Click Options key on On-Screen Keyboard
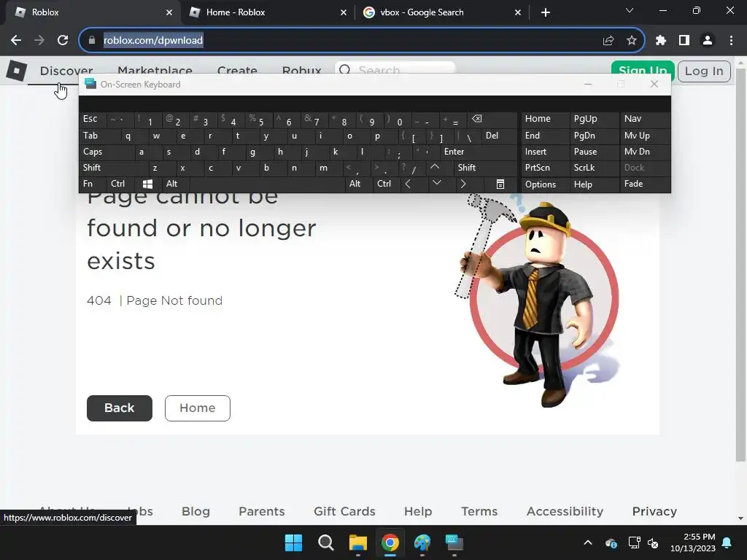The height and width of the screenshot is (560, 747). pyautogui.click(x=546, y=184)
